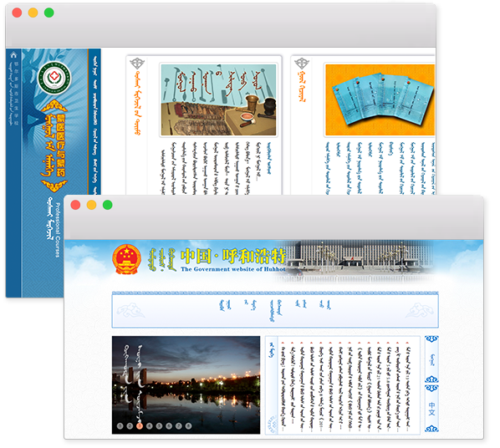Switch to the Mongolian language tab above 中文
Screen dimensions: 500x448
click(x=431, y=359)
